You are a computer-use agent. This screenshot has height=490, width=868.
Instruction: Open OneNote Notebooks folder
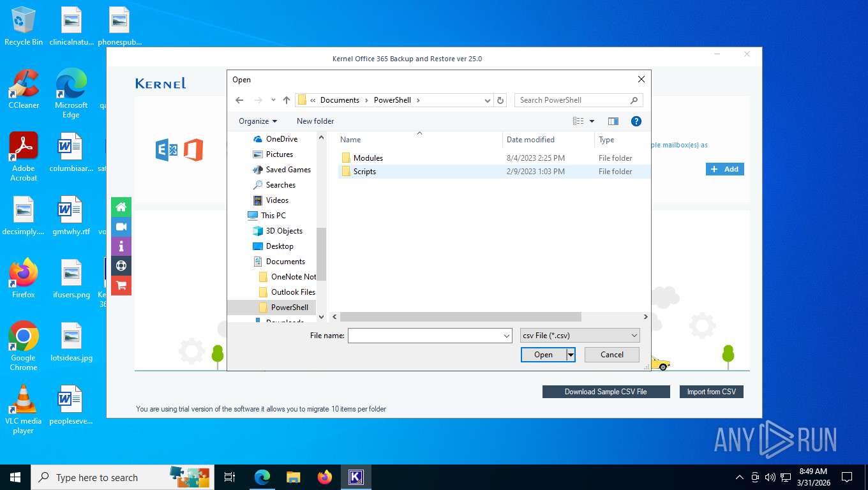pyautogui.click(x=287, y=277)
